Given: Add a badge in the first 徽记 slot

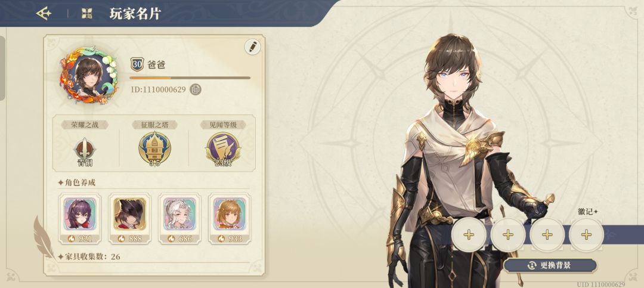Looking at the screenshot, I should click(469, 234).
